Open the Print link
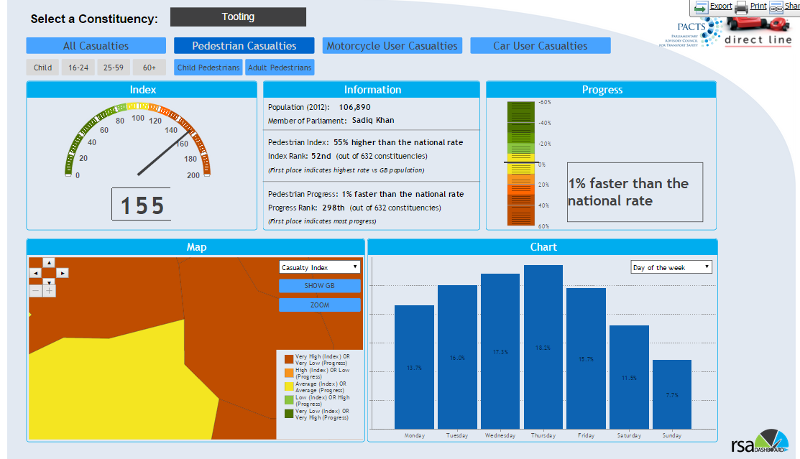 [x=758, y=6]
